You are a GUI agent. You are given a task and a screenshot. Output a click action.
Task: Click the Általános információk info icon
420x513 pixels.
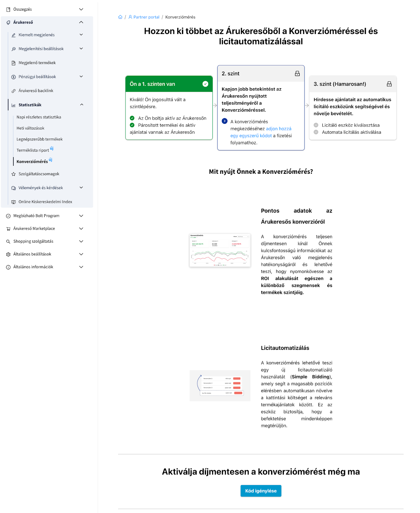tap(8, 267)
